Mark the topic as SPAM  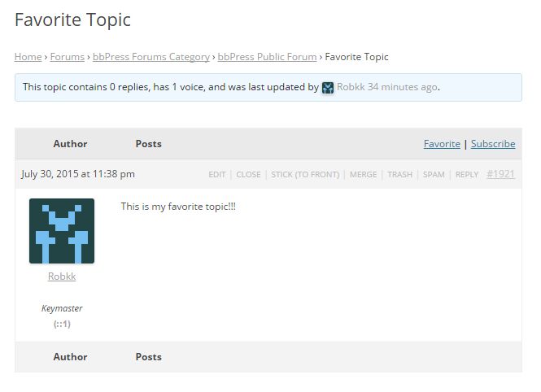point(434,175)
